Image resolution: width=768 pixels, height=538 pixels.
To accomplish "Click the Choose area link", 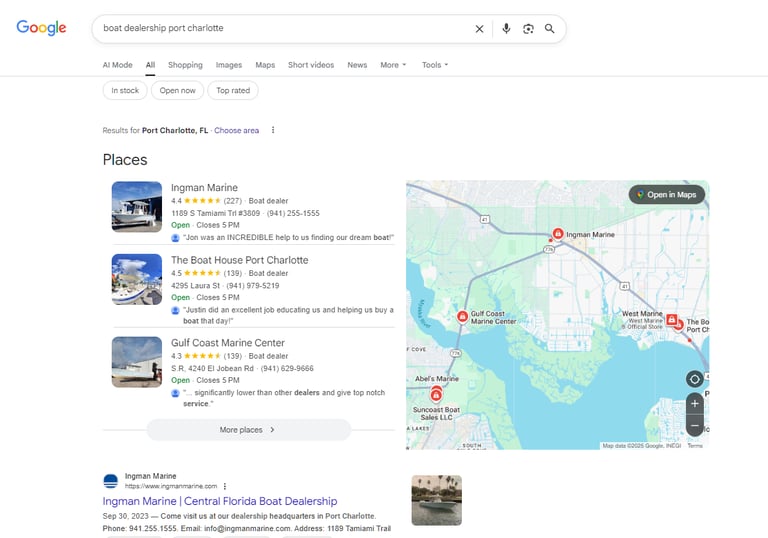I will 237,130.
